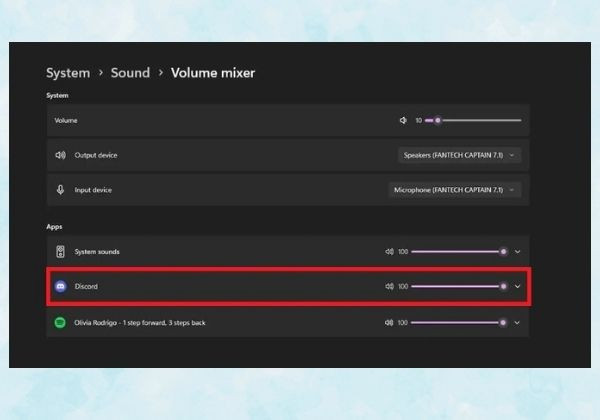Click the Input device microphone icon
This screenshot has width=600, height=420.
pyautogui.click(x=60, y=190)
